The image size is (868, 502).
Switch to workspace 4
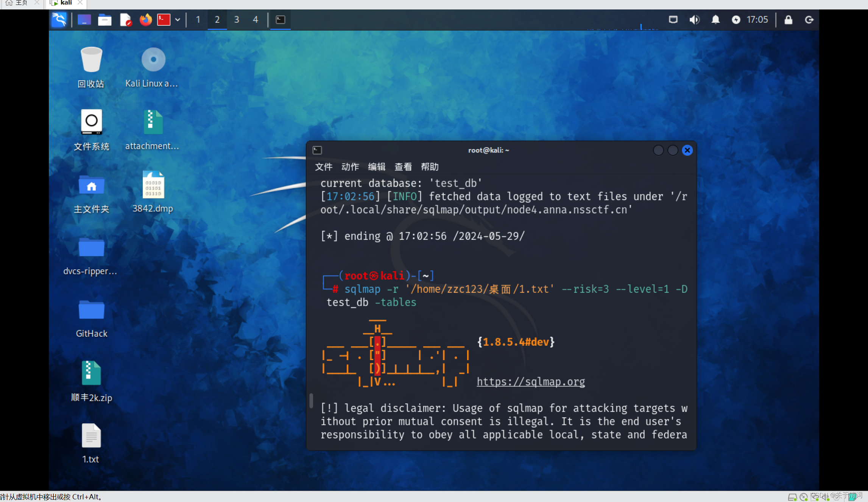(256, 20)
